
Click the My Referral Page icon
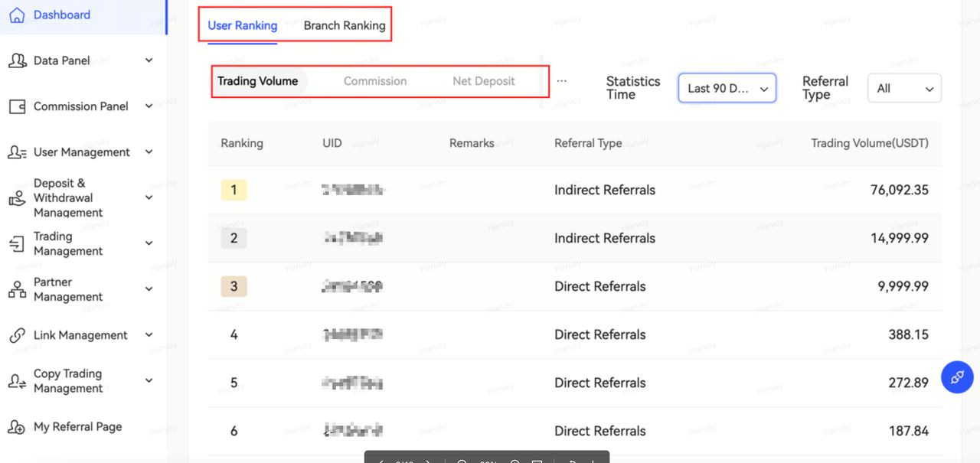pyautogui.click(x=17, y=427)
